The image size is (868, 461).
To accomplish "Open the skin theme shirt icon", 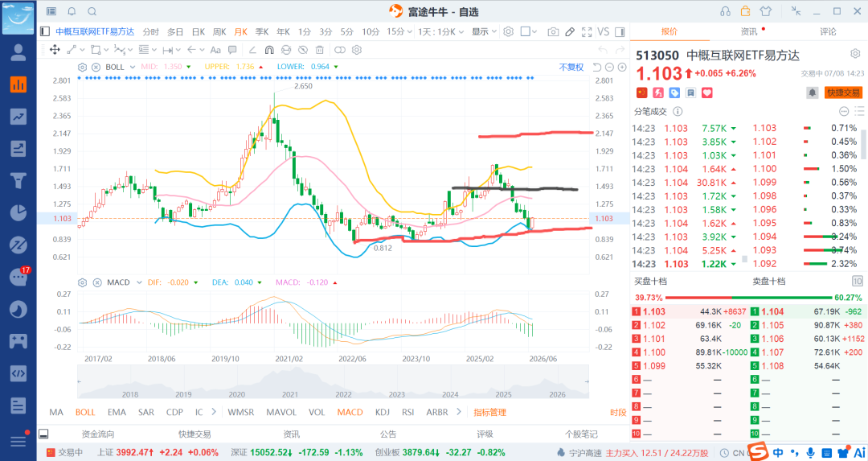I will (x=766, y=11).
